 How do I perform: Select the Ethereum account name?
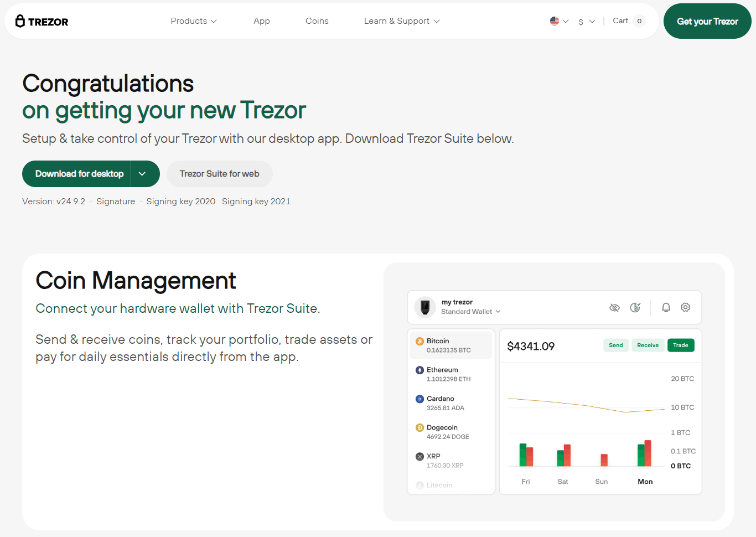click(x=442, y=370)
